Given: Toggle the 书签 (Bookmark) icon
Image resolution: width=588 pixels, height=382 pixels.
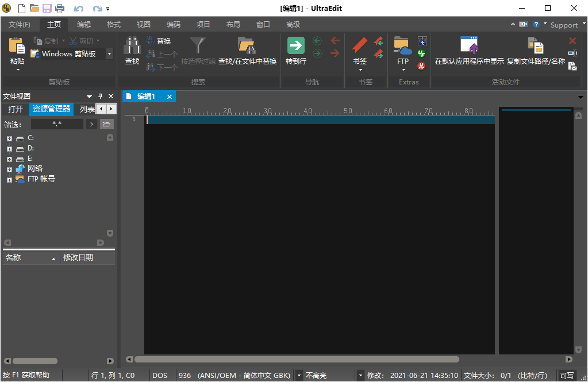Looking at the screenshot, I should [x=360, y=45].
